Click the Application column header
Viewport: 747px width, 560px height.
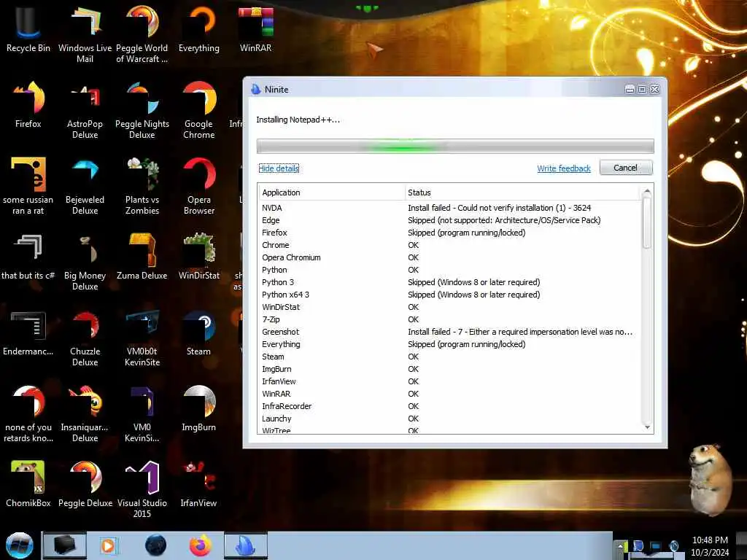tap(331, 192)
